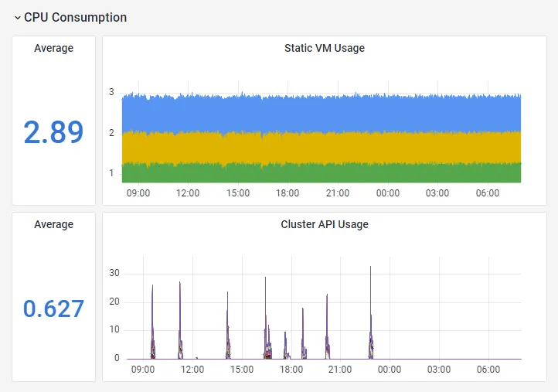Viewport: 558px width, 392px height.
Task: Click the 15:00 label on Static VM Usage axis
Action: (x=238, y=193)
